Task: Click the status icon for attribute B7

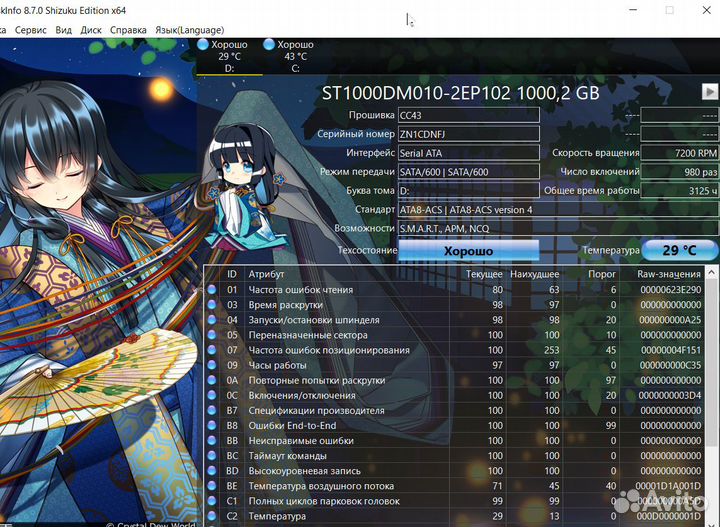Action: tap(212, 410)
